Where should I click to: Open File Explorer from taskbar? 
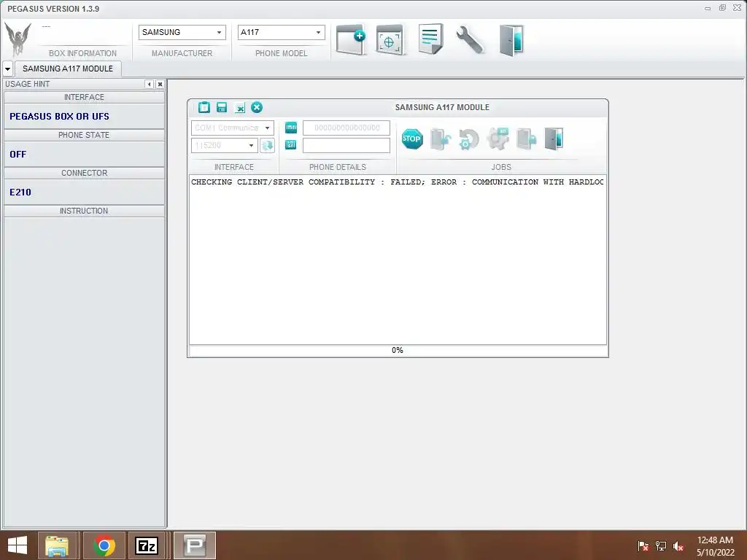[x=57, y=545]
